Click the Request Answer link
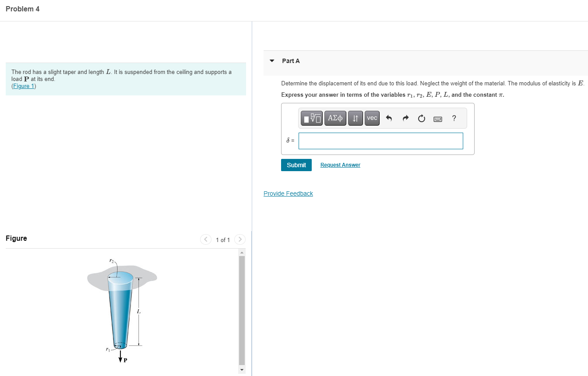This screenshot has width=588, height=376. tap(340, 165)
